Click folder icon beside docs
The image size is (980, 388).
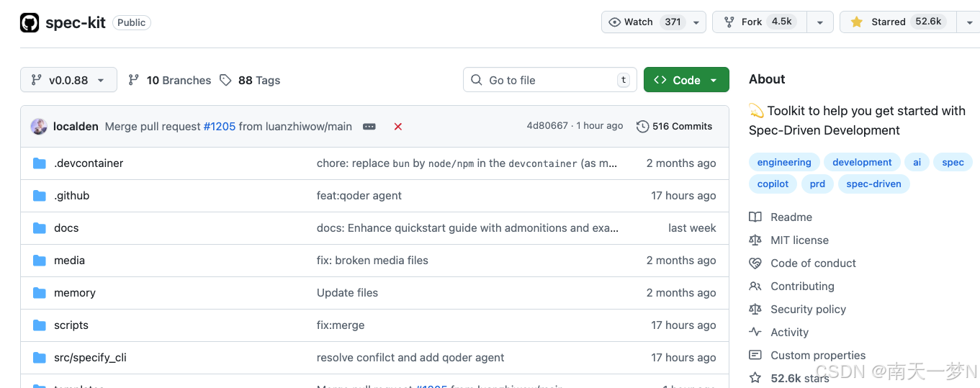(40, 228)
